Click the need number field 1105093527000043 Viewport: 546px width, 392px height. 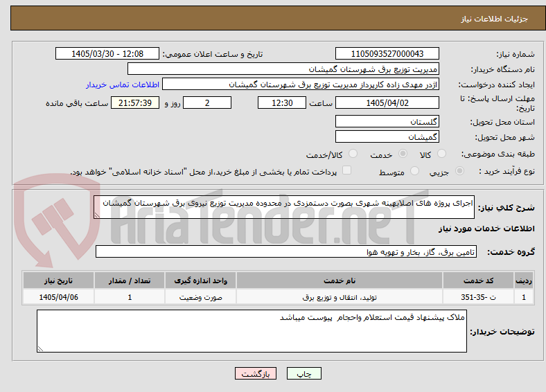387,53
